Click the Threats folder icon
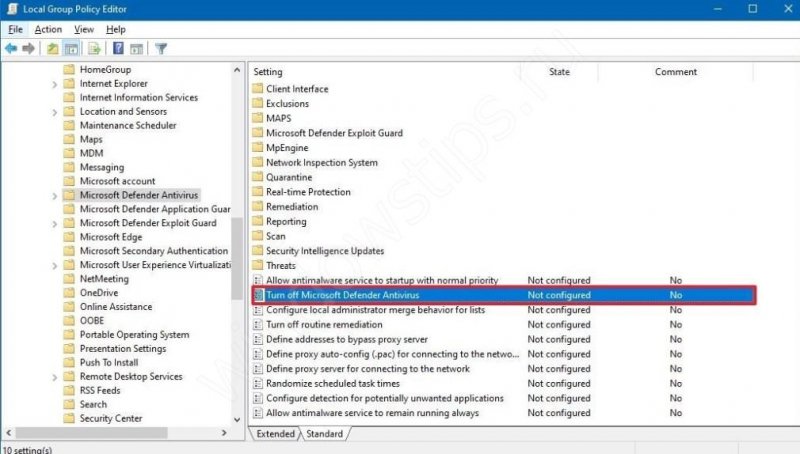 [258, 265]
